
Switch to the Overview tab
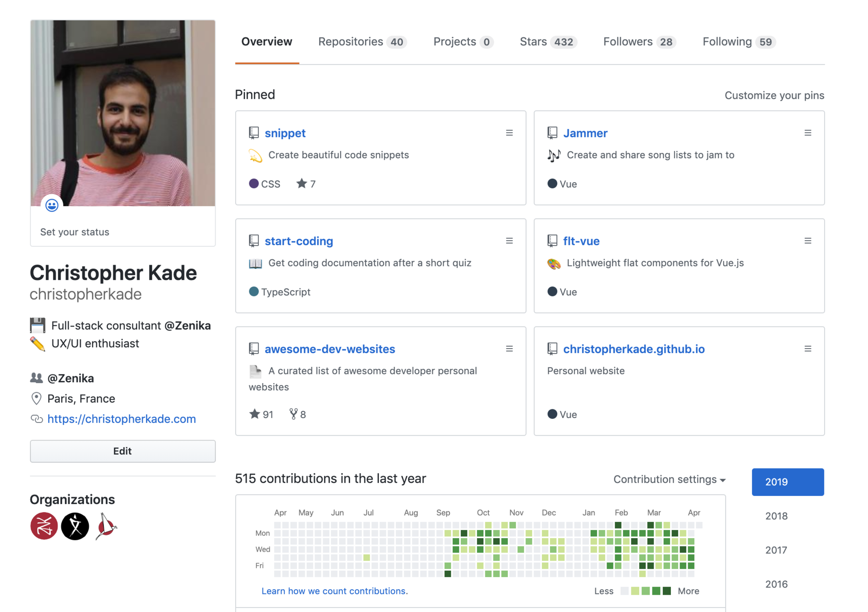click(x=267, y=42)
